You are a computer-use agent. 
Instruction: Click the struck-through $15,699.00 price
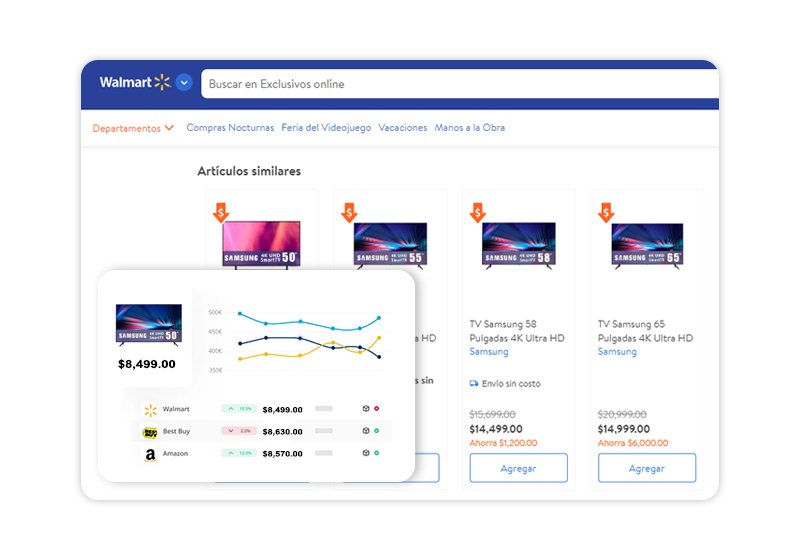[492, 414]
